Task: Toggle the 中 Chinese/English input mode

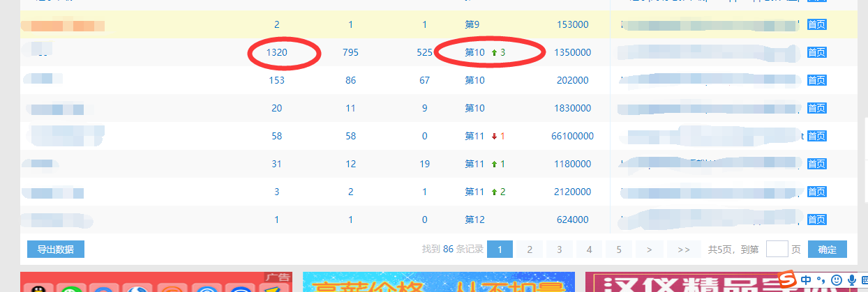Action: [806, 280]
